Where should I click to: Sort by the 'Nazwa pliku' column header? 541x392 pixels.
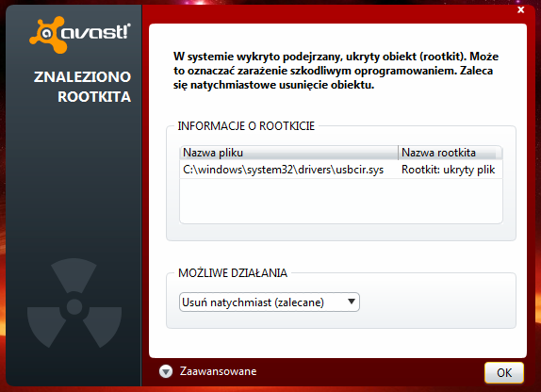(x=288, y=153)
